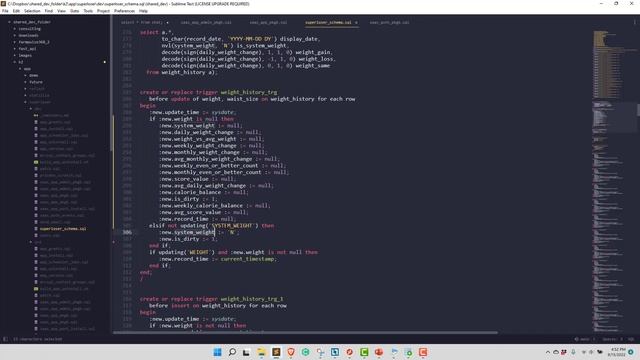Open the Tools menu

[88, 11]
